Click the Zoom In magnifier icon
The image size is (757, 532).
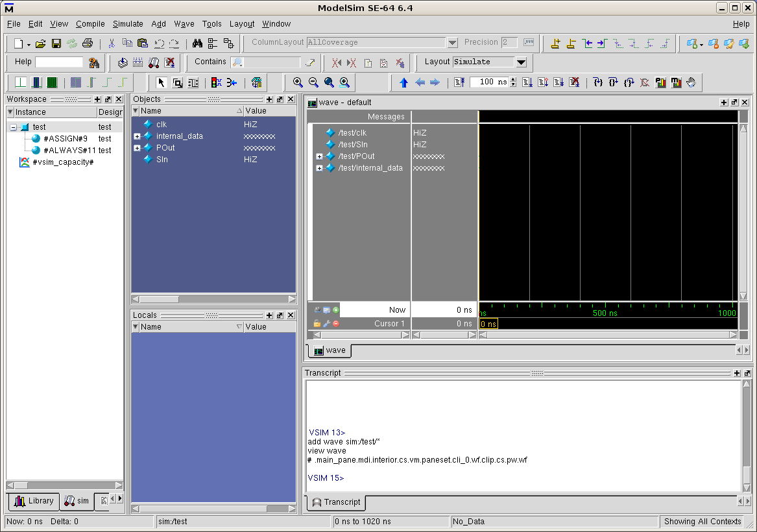pos(298,82)
